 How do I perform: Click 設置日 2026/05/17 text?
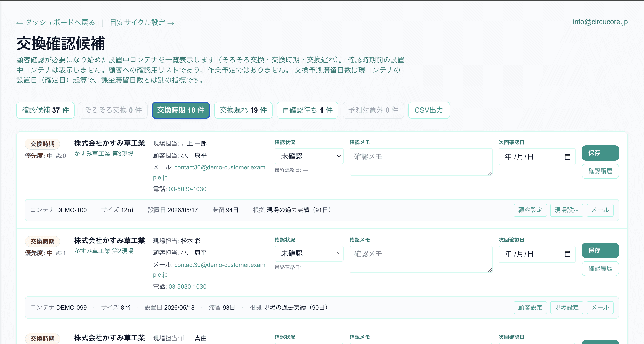[x=173, y=210]
